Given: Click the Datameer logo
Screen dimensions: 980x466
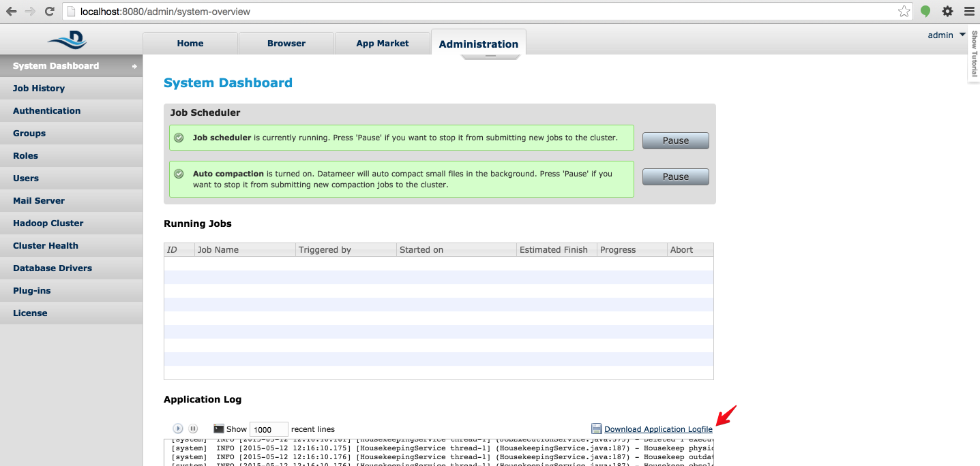Looking at the screenshot, I should tap(67, 40).
